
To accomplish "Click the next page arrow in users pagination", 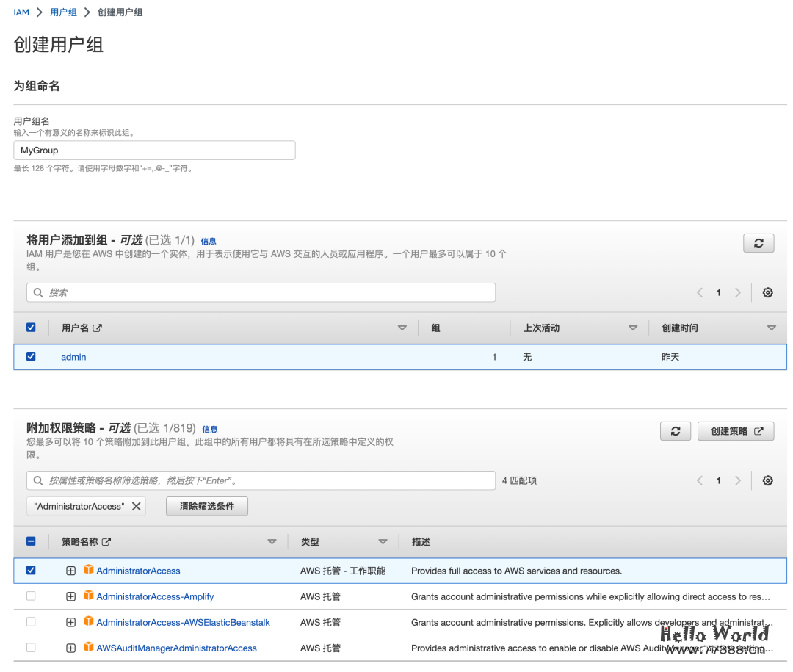I will point(737,292).
